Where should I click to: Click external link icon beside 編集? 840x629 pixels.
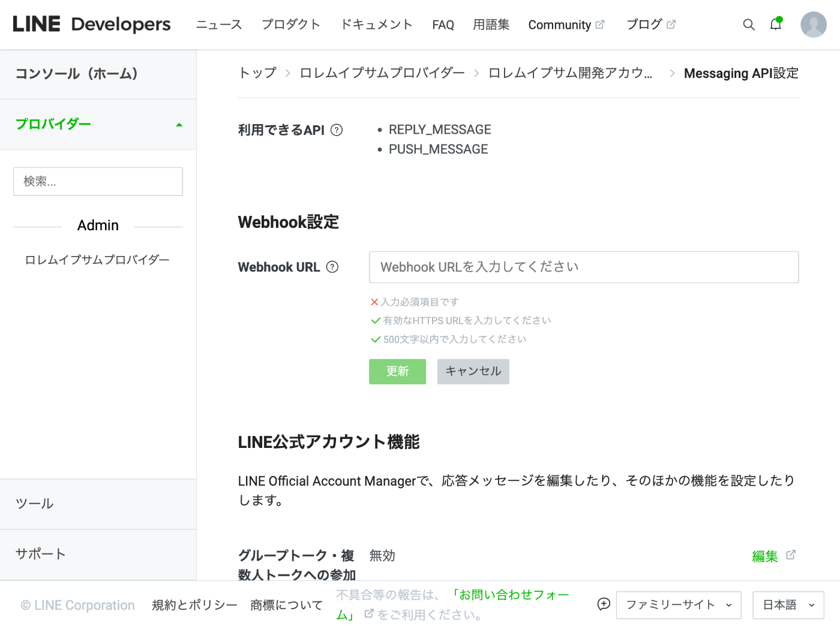coord(791,555)
